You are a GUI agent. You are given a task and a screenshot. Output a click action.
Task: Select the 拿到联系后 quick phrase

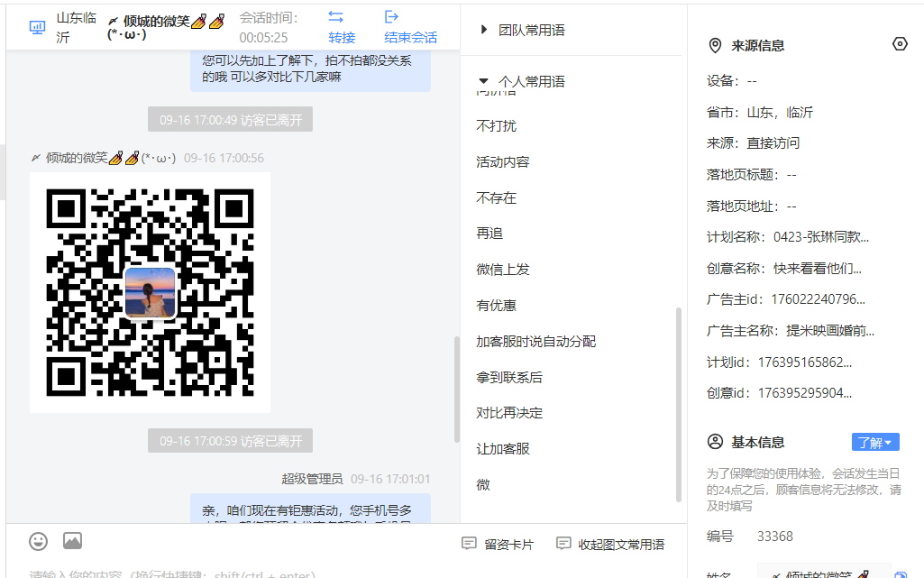509,377
